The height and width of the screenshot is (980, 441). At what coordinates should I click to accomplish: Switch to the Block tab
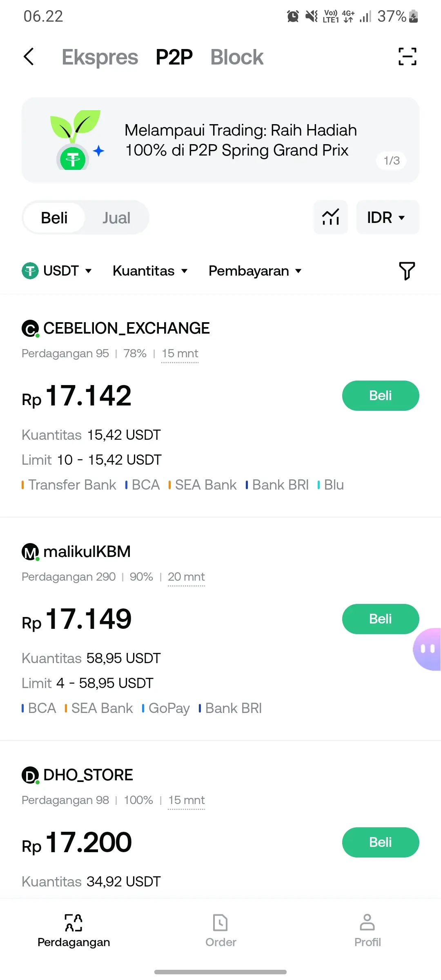click(237, 57)
